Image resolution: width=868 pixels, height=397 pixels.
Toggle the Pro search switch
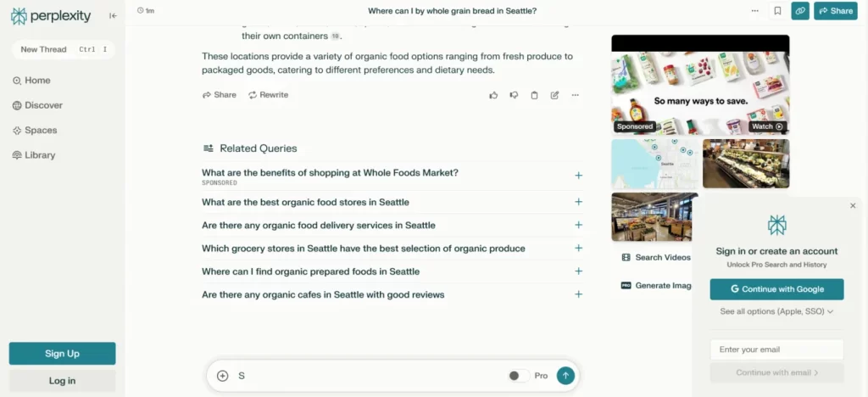[518, 376]
